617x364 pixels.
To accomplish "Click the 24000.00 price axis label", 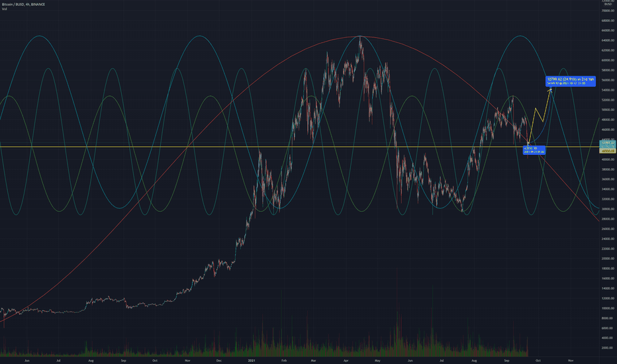I will pyautogui.click(x=608, y=239).
